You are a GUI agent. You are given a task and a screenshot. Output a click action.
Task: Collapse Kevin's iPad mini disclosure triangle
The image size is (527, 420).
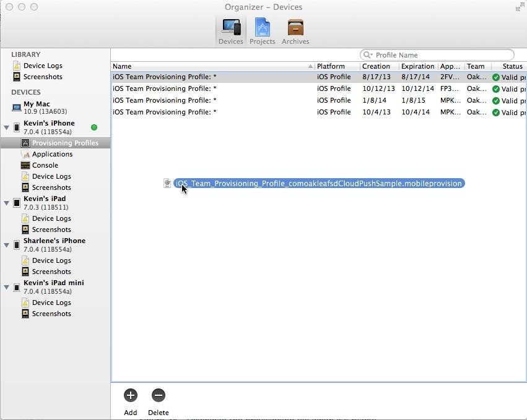pos(7,287)
